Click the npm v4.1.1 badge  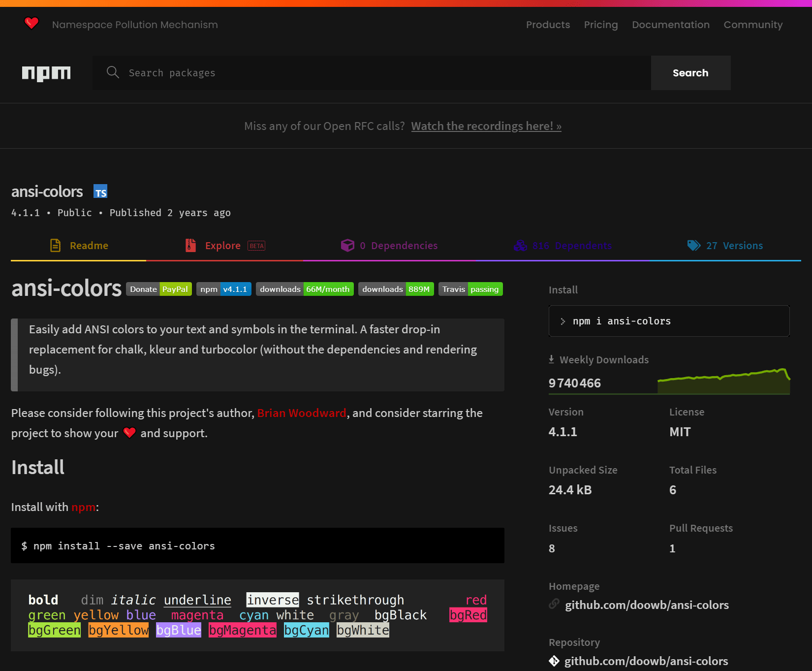[224, 289]
